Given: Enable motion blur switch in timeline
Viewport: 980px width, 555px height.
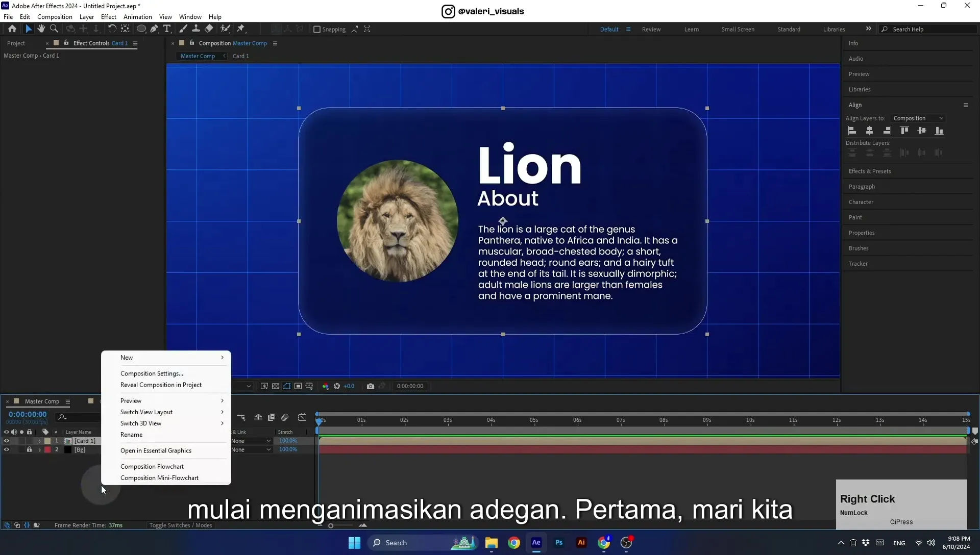Looking at the screenshot, I should click(x=285, y=418).
